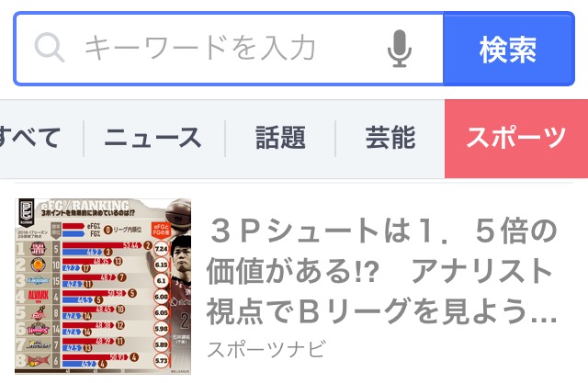Screen dimensions: 588x383
Task: Open the ニュース tab
Action: [153, 138]
